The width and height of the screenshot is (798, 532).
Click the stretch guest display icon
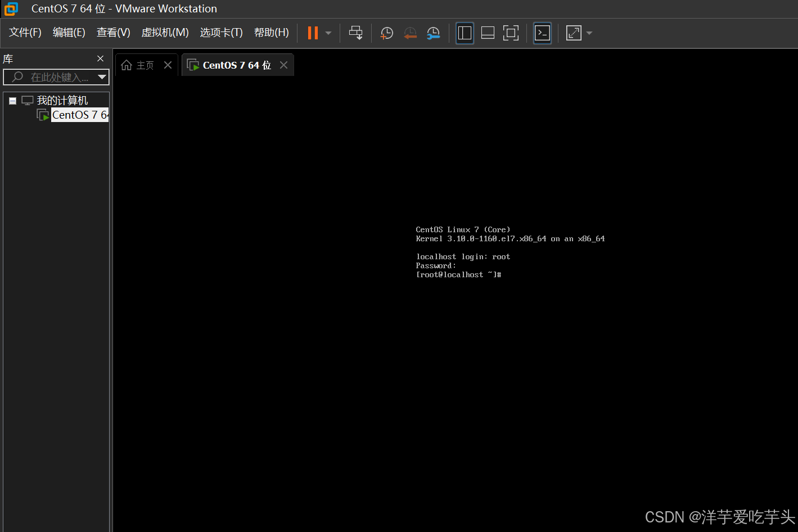click(574, 33)
